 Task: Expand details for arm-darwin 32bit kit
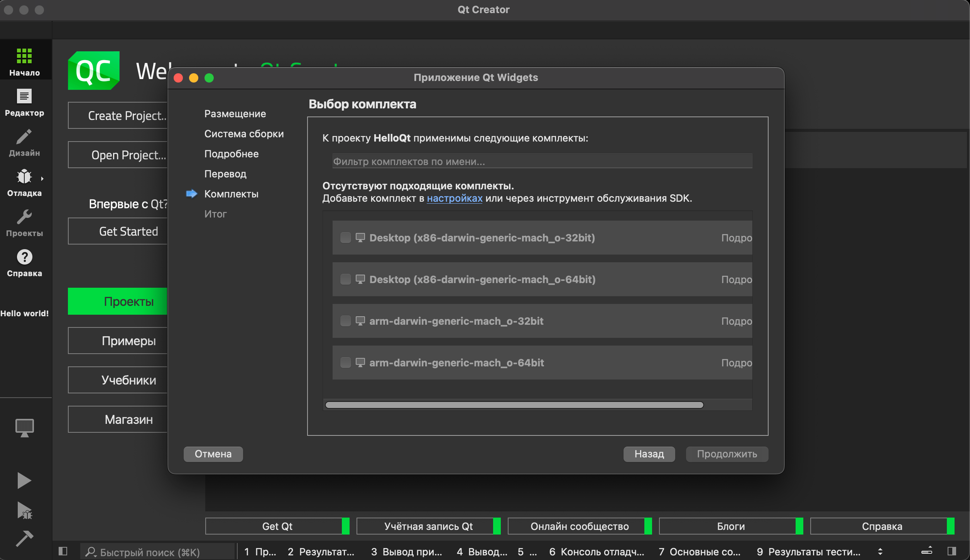click(x=736, y=321)
